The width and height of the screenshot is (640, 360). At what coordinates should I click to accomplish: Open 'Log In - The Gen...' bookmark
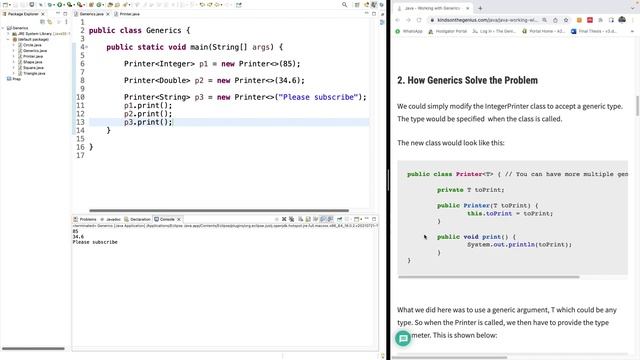[494, 31]
